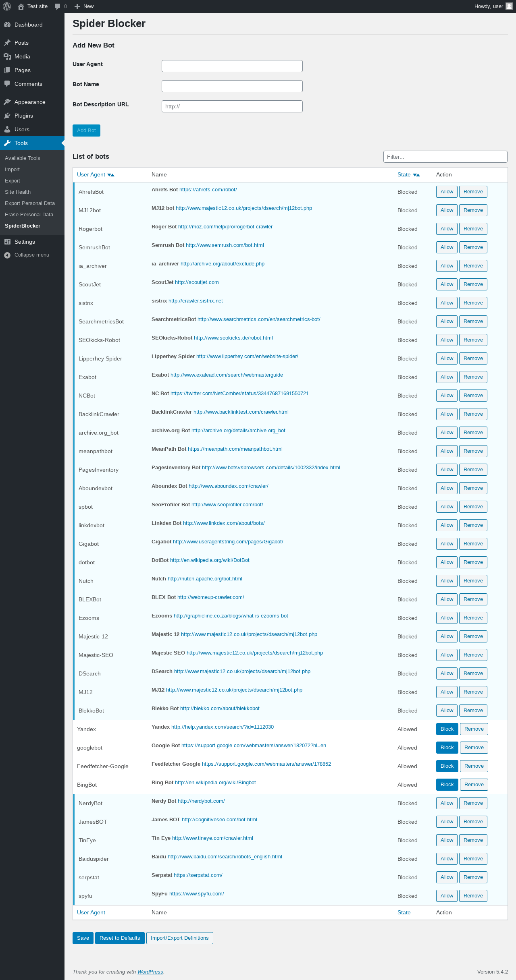516x980 pixels.
Task: Click the bottom User Agent column footer
Action: point(91,913)
